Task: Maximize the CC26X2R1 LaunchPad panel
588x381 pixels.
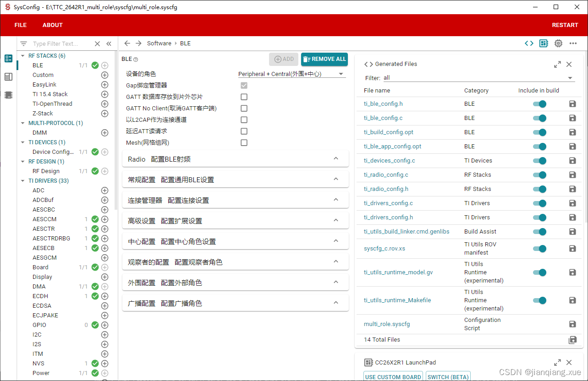Action: coord(557,362)
